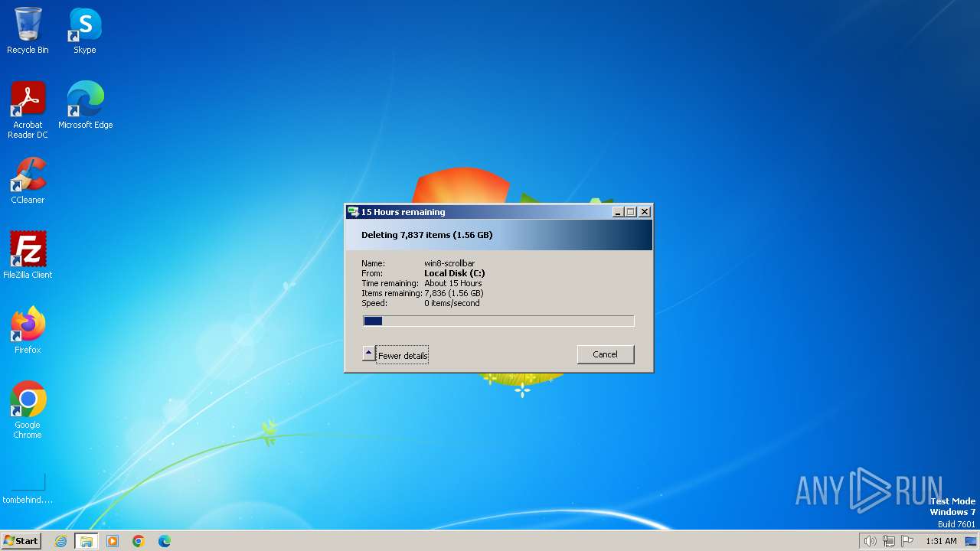980x551 pixels.
Task: Click the 15 Hours remaining title
Action: coord(403,212)
